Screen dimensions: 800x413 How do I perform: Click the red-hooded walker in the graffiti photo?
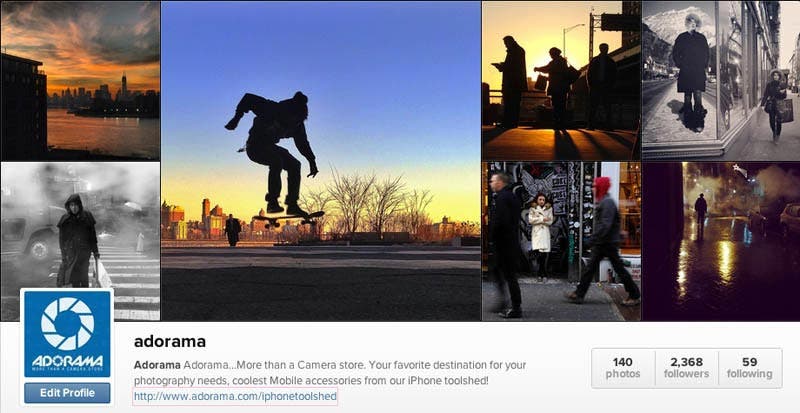(605, 239)
